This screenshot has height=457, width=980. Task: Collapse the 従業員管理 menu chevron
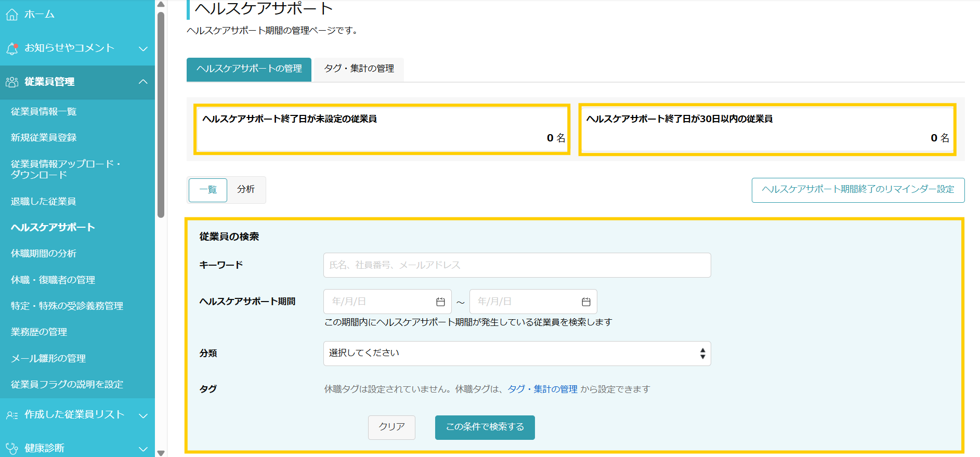click(143, 82)
